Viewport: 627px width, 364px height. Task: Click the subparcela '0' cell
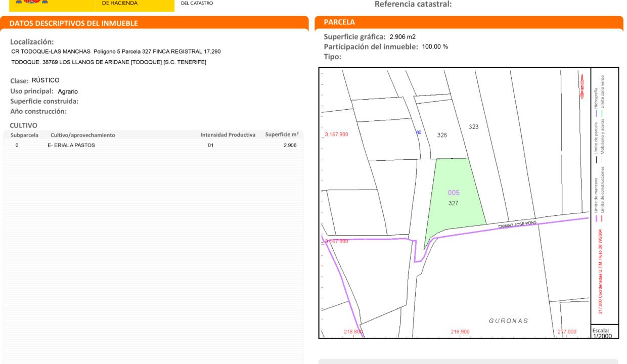point(17,145)
